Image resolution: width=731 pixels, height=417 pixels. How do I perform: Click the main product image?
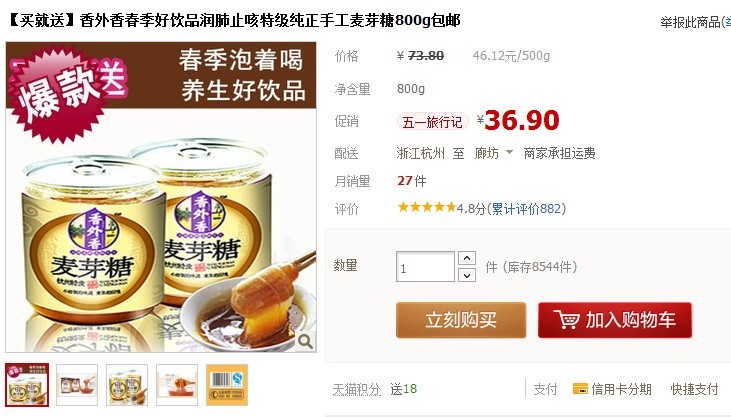point(161,197)
